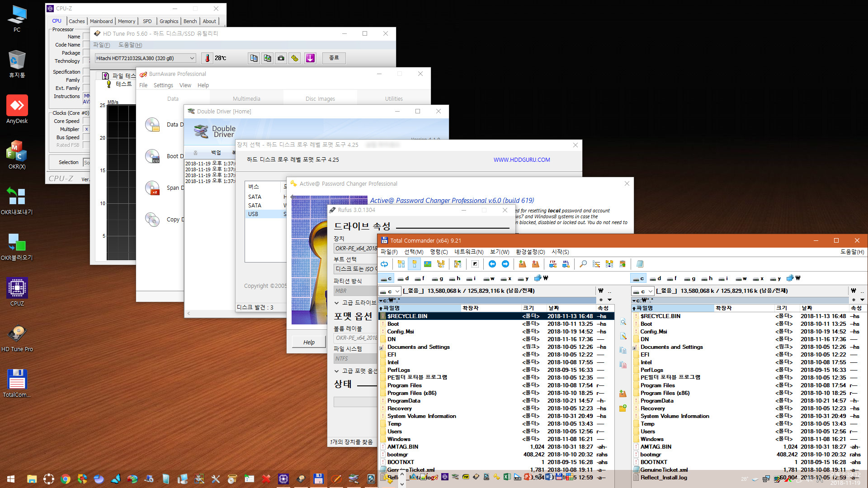Click the Total Commander 파일(F) menu
This screenshot has height=488, width=868.
pos(390,252)
